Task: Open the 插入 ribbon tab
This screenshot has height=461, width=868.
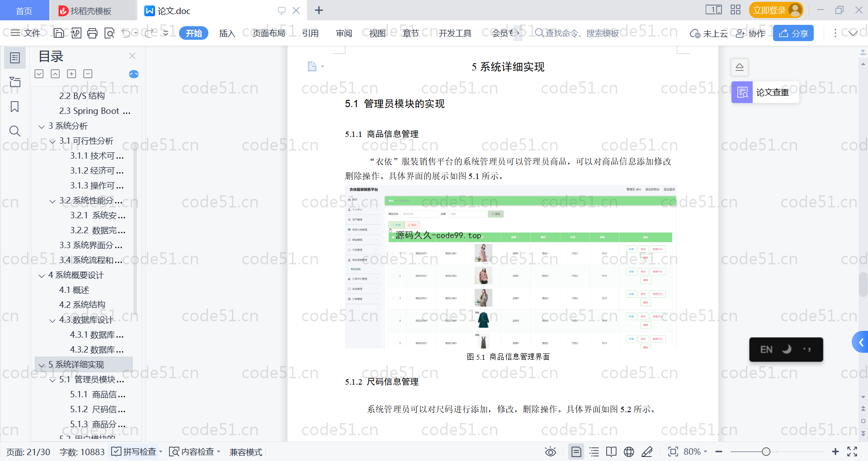Action: click(x=227, y=33)
